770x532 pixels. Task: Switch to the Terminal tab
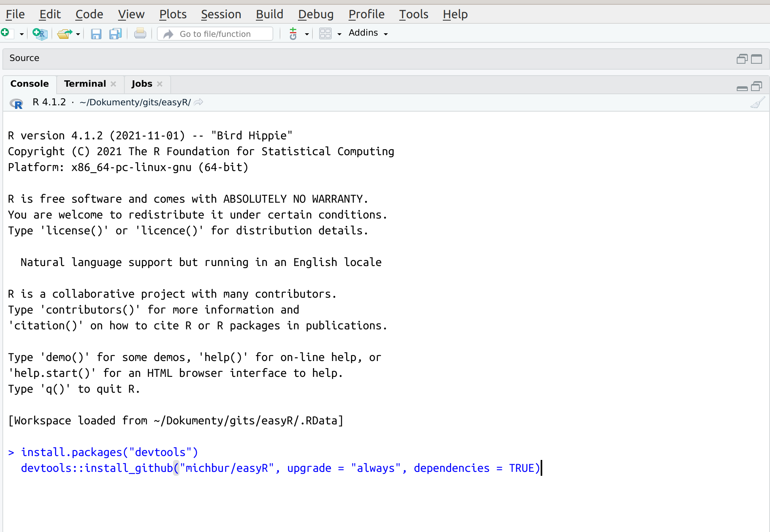[x=85, y=84]
